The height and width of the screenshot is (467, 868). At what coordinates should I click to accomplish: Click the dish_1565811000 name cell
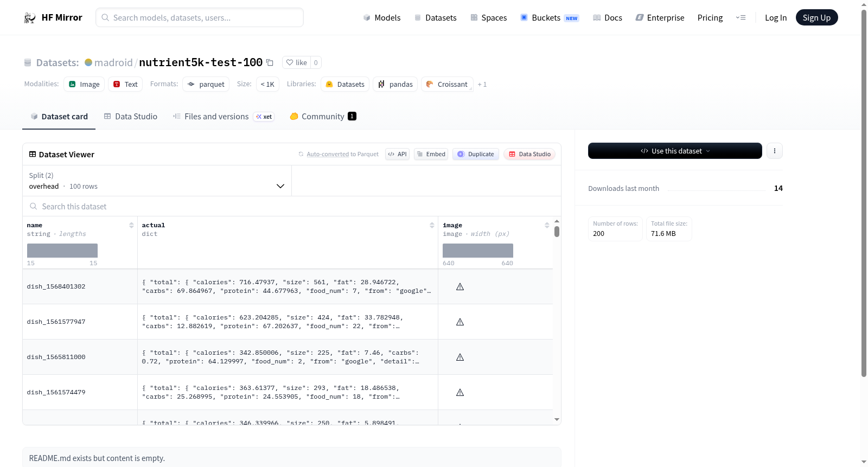(80, 357)
